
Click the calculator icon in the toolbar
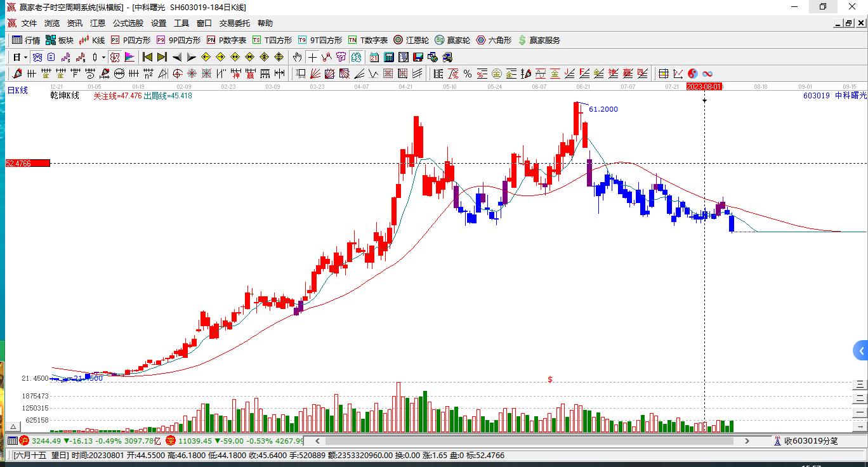(x=389, y=57)
